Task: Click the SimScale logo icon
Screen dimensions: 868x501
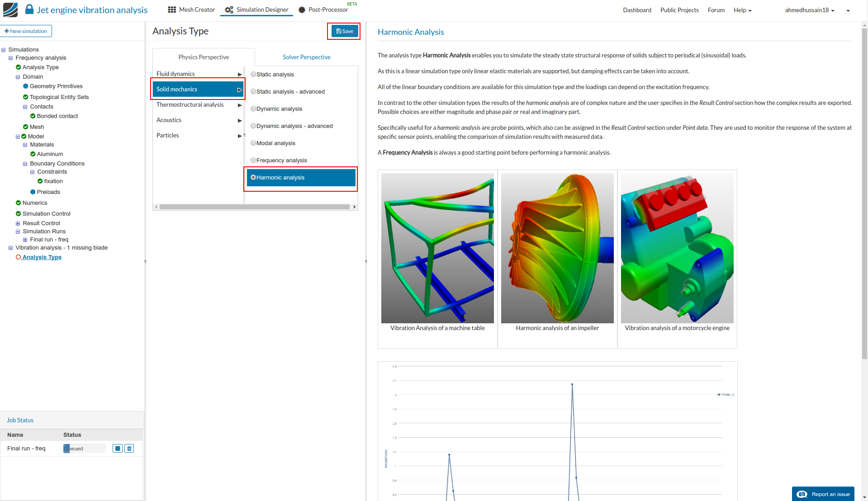Action: click(x=10, y=9)
